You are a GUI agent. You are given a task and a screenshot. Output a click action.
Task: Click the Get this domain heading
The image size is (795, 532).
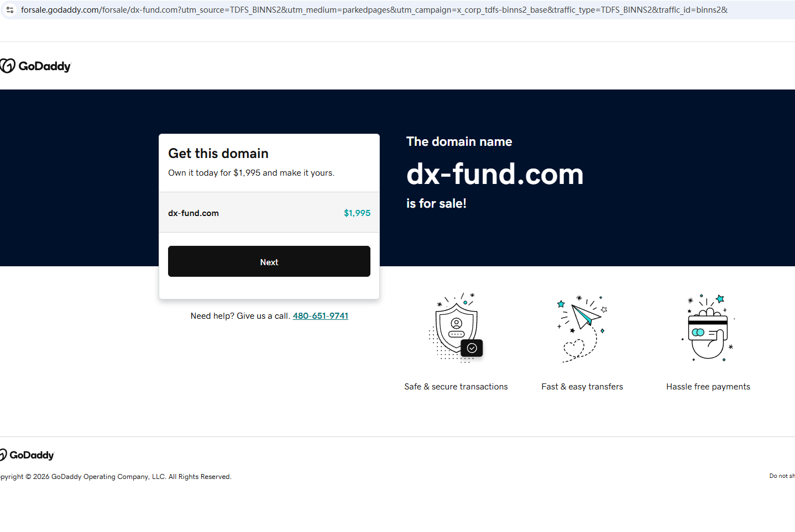(x=218, y=154)
